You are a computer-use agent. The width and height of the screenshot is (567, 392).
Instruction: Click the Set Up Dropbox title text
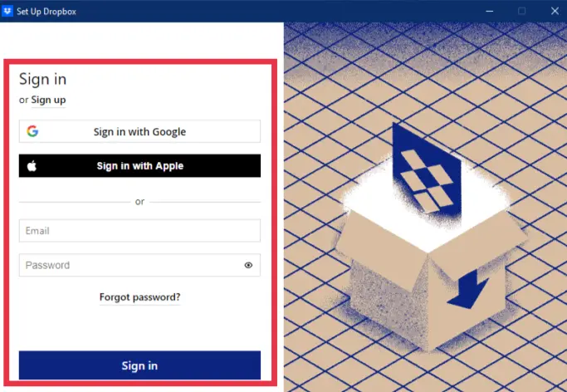tap(46, 11)
